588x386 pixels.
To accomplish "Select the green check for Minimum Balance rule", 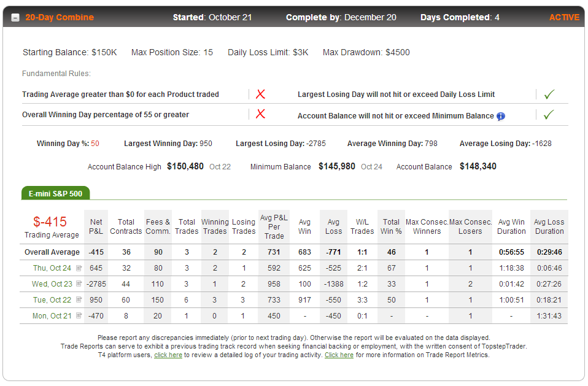I will coord(549,115).
